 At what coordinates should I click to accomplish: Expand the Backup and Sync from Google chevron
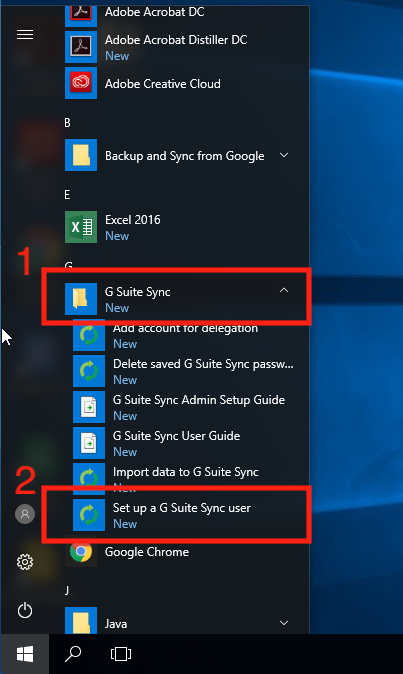(284, 155)
